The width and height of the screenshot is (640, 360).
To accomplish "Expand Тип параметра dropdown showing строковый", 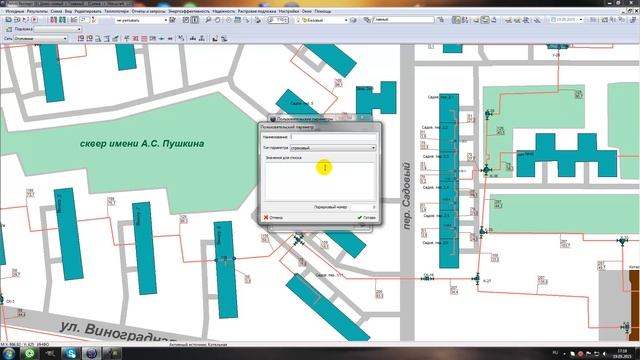I will tap(333, 148).
